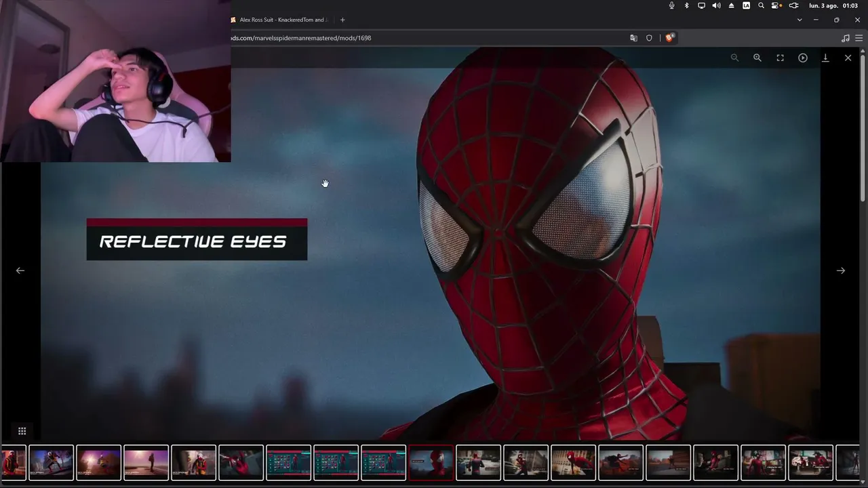
Task: Open the power plug tray icon
Action: 793,5
